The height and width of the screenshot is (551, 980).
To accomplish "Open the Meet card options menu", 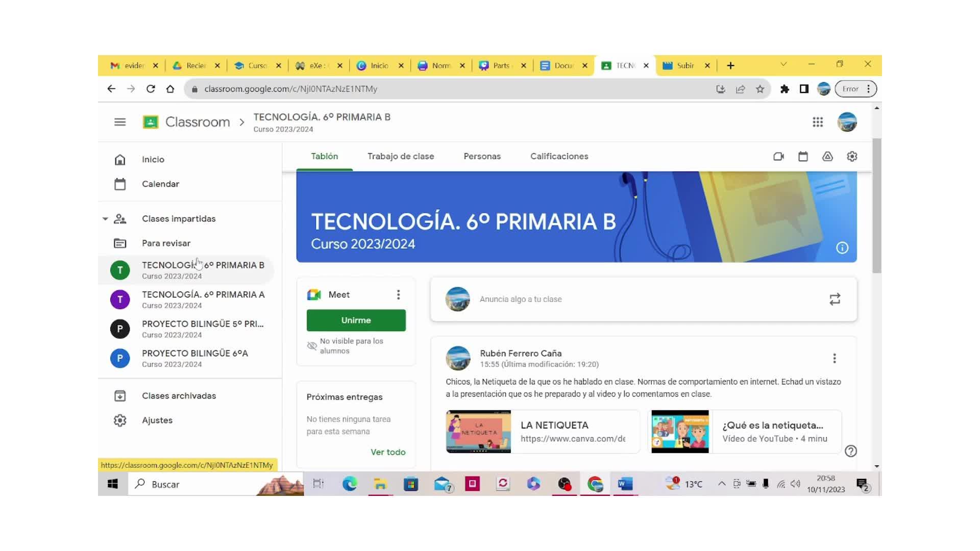I will pyautogui.click(x=398, y=295).
